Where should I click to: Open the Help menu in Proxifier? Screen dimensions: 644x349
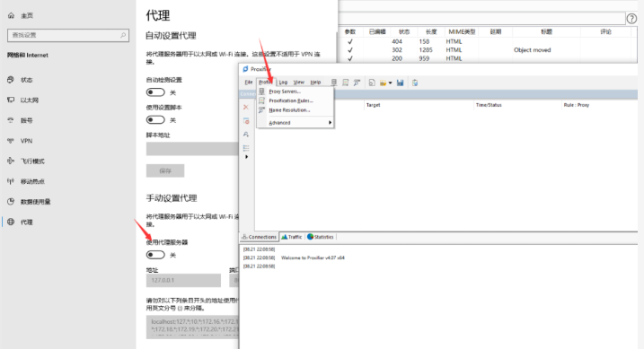tap(315, 82)
